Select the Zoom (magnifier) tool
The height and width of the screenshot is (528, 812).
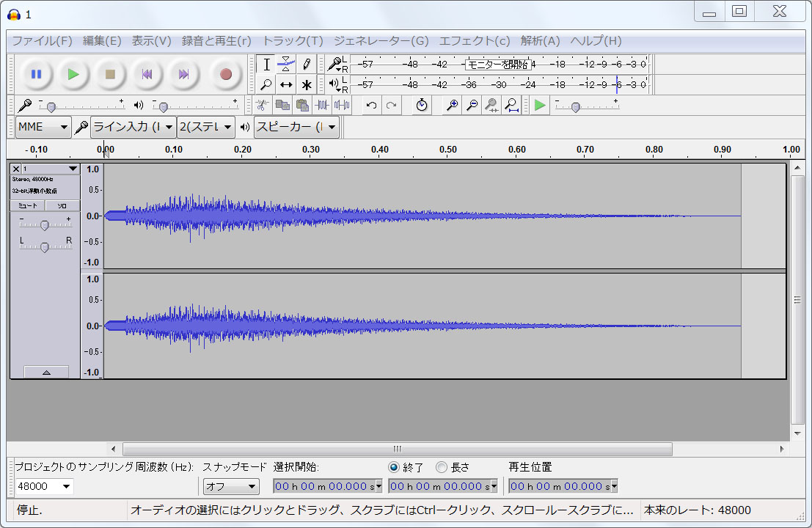tap(266, 84)
